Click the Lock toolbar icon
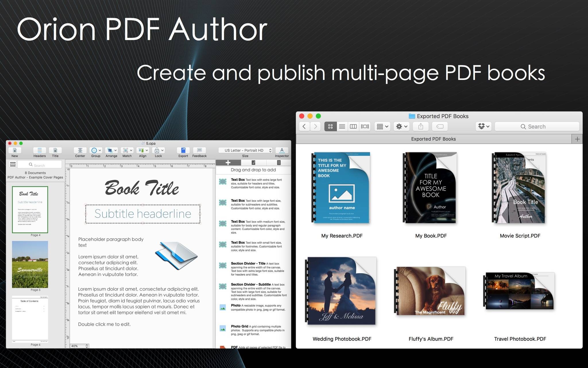Screen dimensions: 588x368 (157, 150)
